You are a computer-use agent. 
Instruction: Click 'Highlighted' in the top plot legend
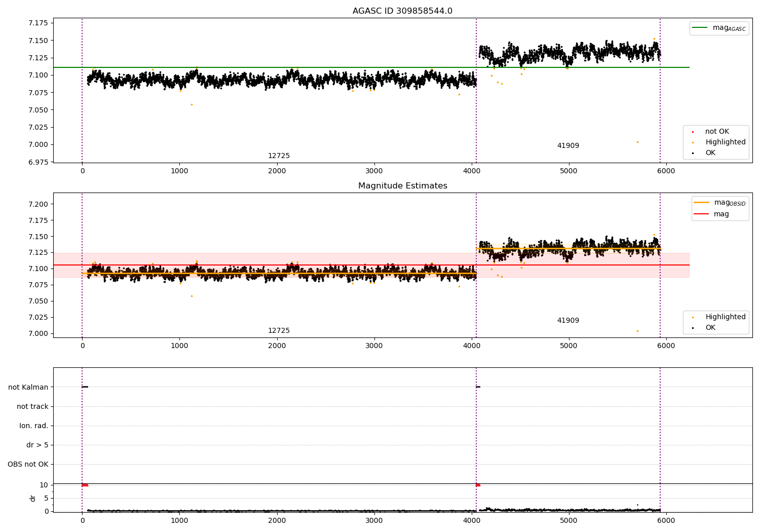click(x=726, y=142)
